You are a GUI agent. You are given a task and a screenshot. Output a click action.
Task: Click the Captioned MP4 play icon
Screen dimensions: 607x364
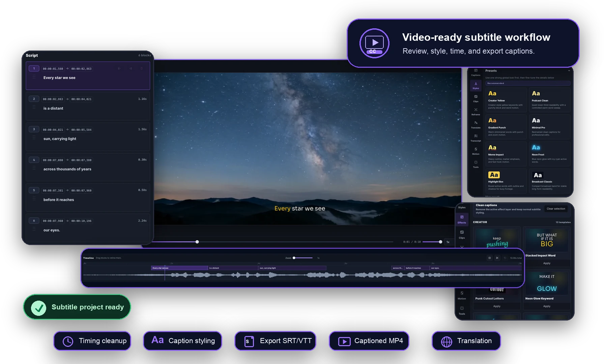point(344,341)
